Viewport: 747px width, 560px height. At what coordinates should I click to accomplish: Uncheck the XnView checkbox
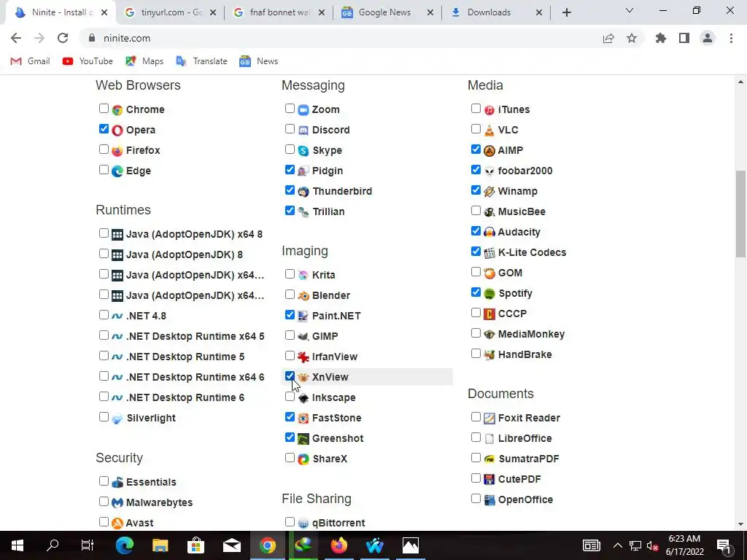point(290,376)
